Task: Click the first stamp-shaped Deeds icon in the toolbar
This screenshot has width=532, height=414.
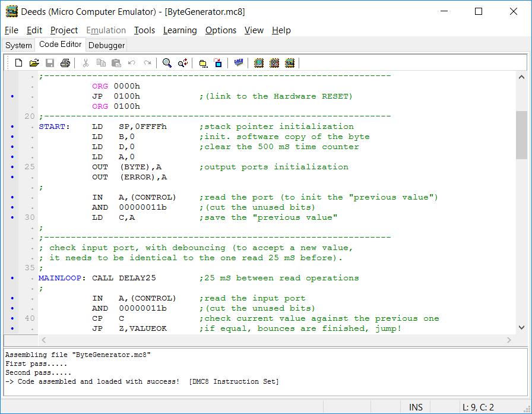Action: coord(258,63)
